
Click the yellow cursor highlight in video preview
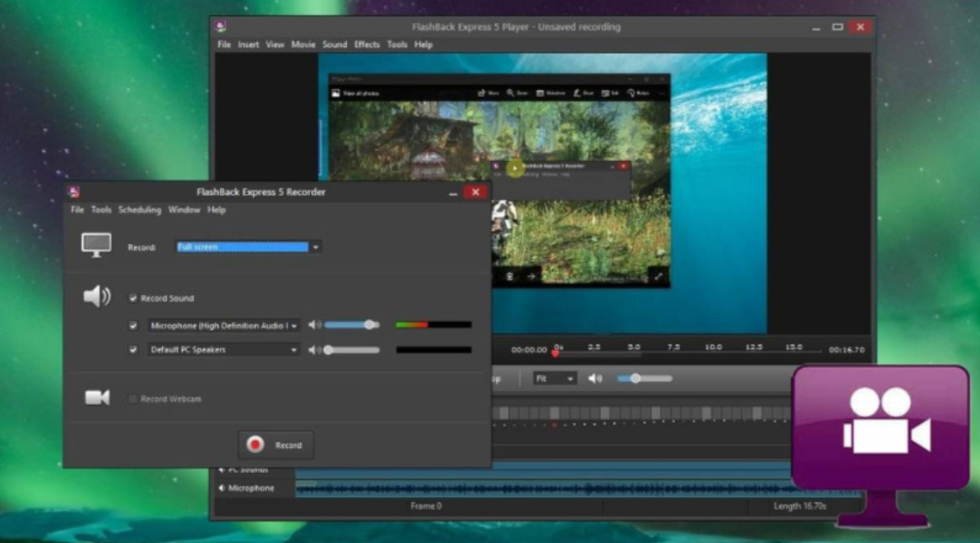[x=514, y=168]
